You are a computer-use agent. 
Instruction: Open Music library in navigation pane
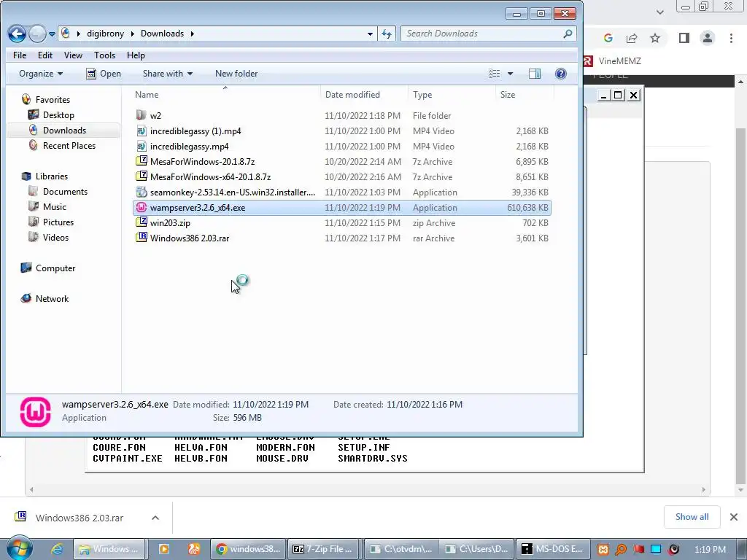(54, 206)
